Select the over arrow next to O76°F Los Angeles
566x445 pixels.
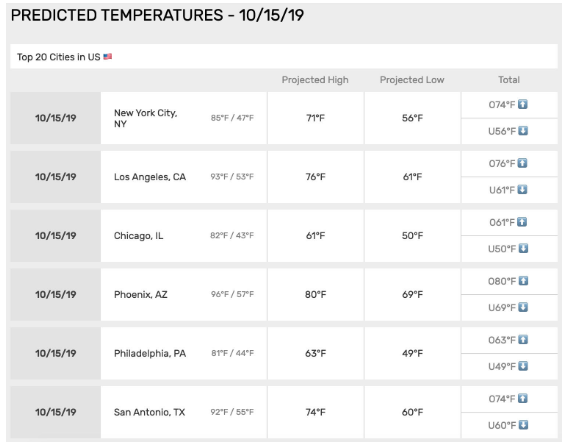pyautogui.click(x=522, y=163)
